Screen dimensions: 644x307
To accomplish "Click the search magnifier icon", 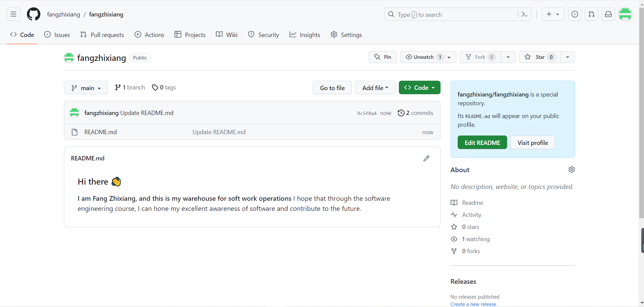I will point(391,14).
